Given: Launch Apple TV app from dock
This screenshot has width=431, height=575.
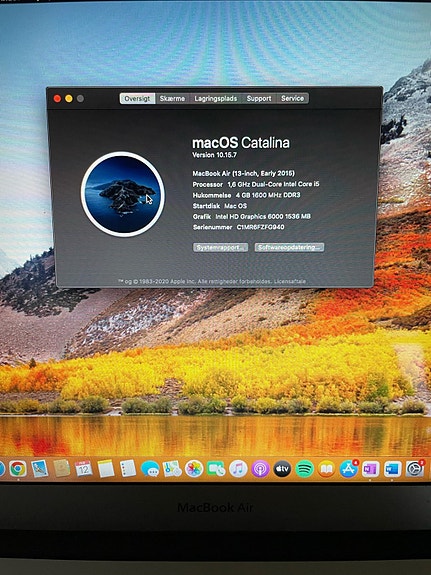Looking at the screenshot, I should (x=282, y=469).
